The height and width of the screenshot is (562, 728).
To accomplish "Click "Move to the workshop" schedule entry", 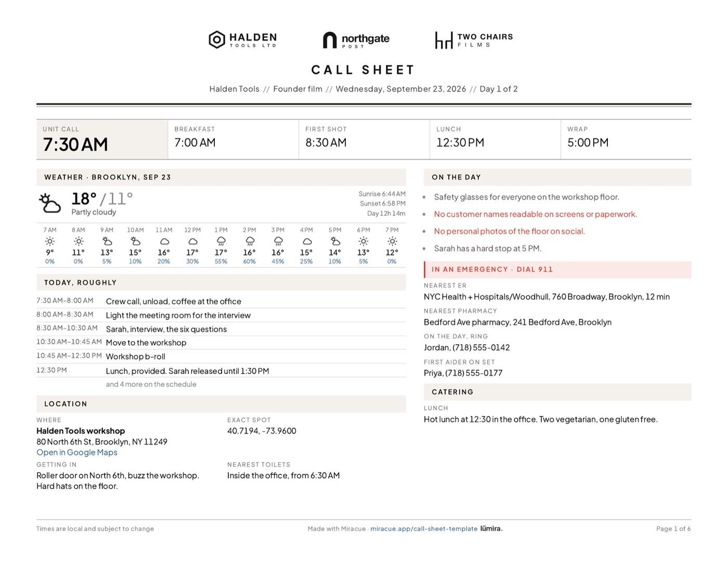I will coord(146,343).
